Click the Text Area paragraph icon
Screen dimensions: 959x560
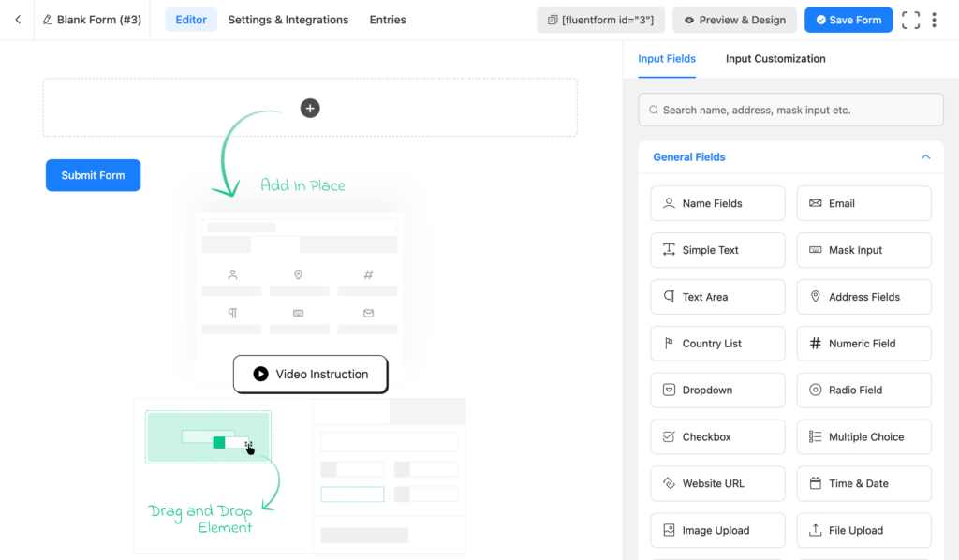[669, 297]
